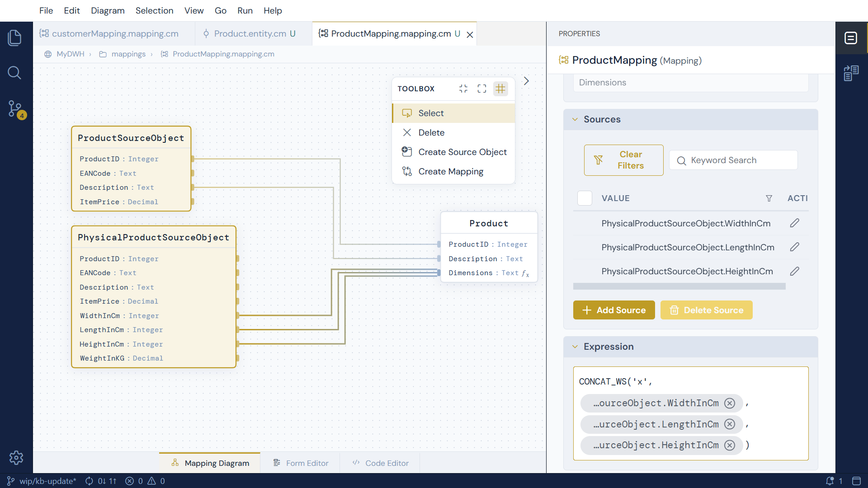Collapse the side panel with chevron arrow
This screenshot has width=868, height=488.
click(x=526, y=81)
